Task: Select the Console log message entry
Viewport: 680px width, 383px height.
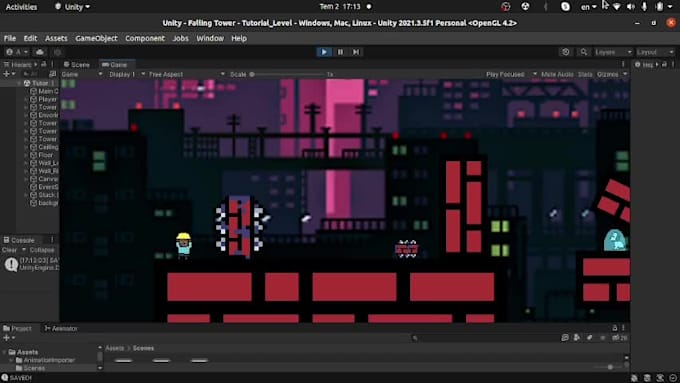Action: coord(30,264)
